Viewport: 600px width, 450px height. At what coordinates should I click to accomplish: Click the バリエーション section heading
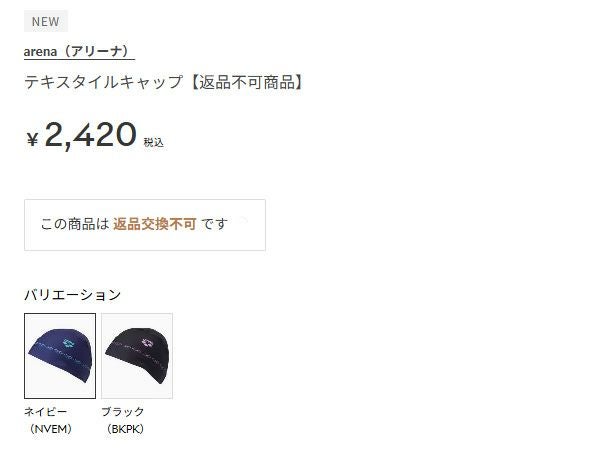tap(72, 295)
